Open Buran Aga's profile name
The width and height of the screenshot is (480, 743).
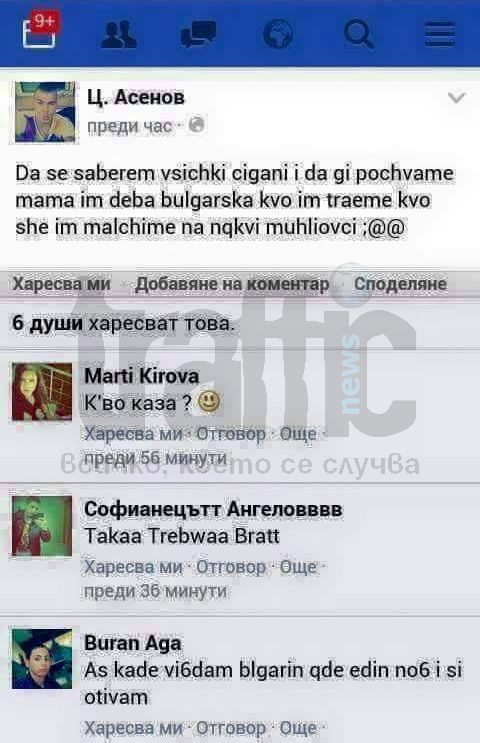point(133,643)
